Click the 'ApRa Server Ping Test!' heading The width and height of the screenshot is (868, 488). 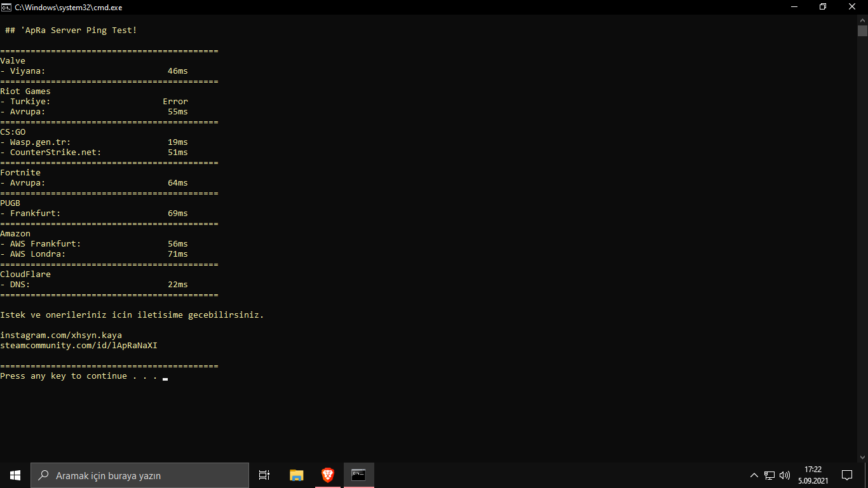[79, 30]
